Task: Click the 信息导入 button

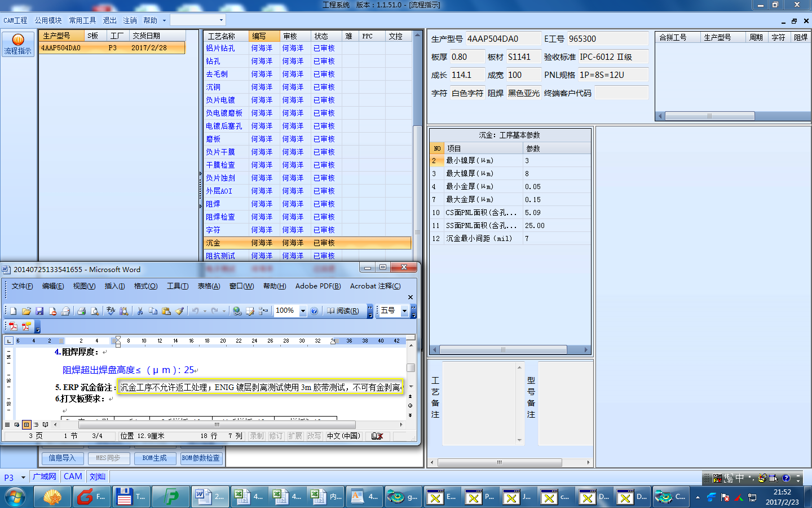Action: [x=62, y=458]
